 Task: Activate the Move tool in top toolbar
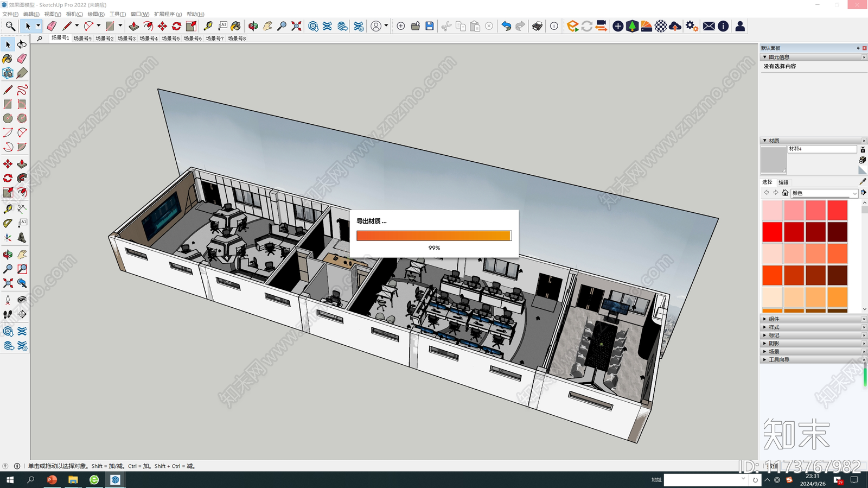162,26
